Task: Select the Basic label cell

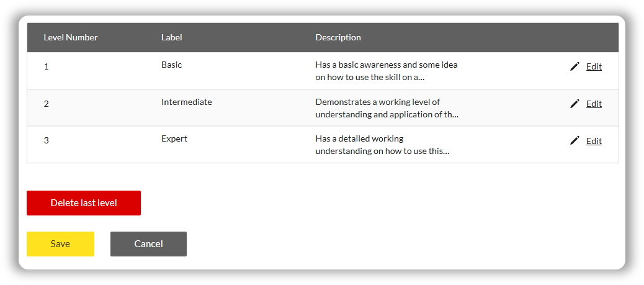Action: tap(172, 65)
